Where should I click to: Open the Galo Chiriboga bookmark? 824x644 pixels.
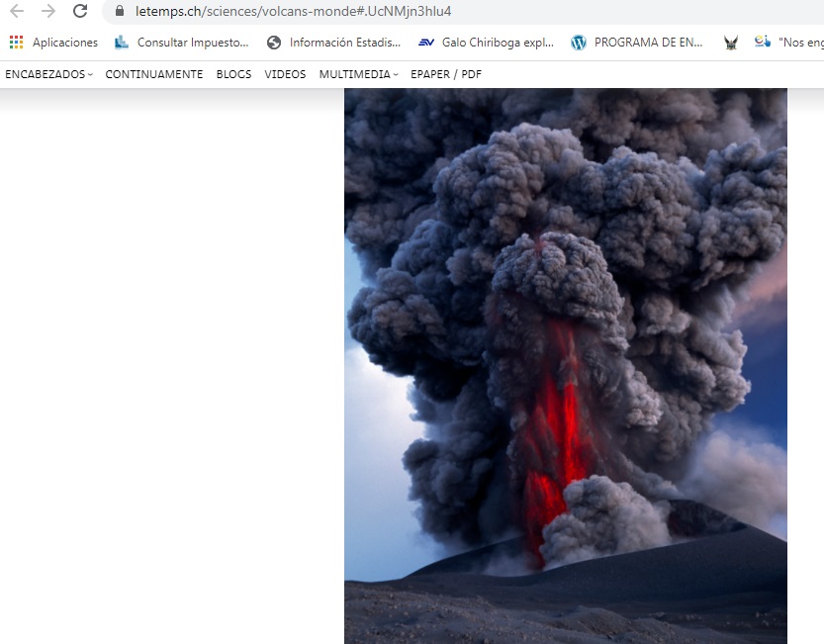[487, 43]
